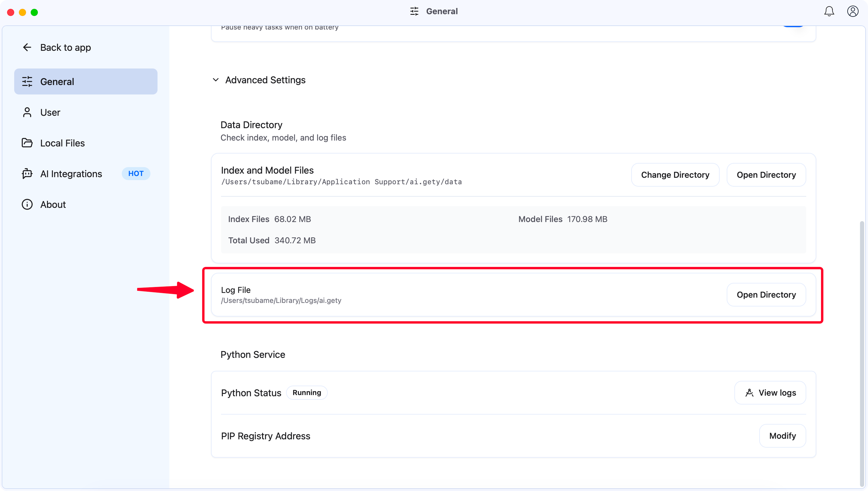
Task: Click the About info circle icon
Action: coord(27,204)
